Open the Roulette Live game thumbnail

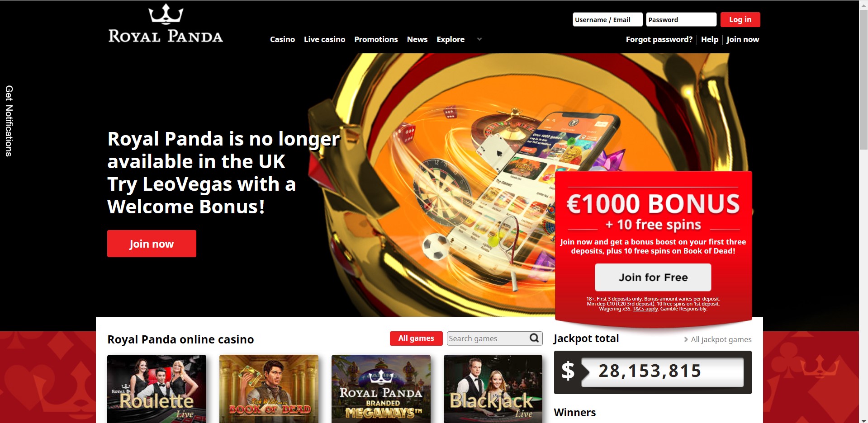[x=157, y=389]
